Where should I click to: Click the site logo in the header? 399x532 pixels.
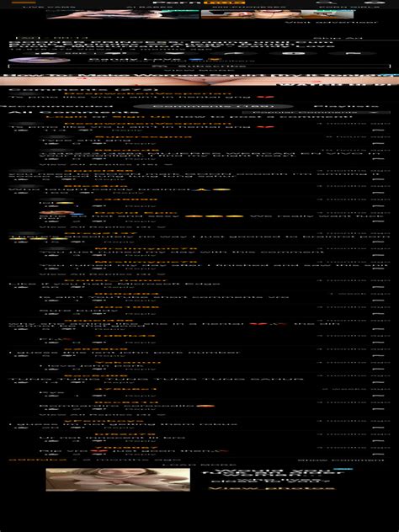[x=199, y=3]
